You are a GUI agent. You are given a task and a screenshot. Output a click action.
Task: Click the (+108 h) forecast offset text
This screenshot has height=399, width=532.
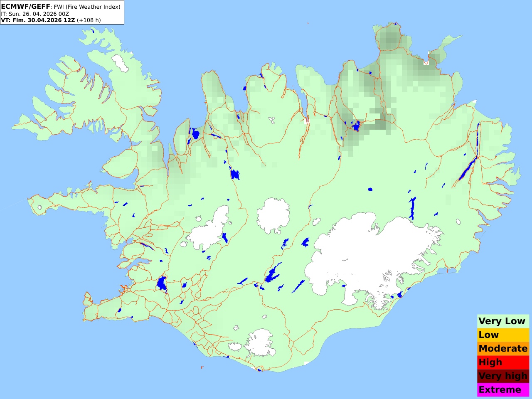point(89,20)
